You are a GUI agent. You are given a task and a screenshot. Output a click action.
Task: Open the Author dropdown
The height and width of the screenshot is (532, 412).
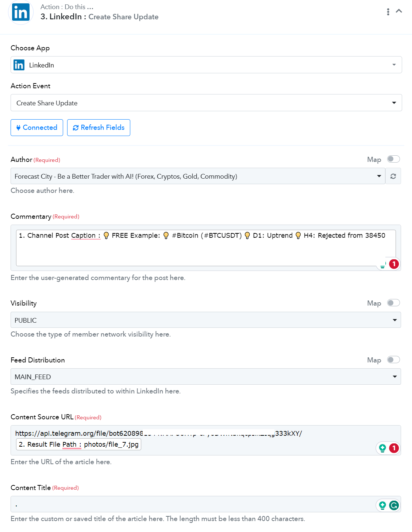[198, 176]
